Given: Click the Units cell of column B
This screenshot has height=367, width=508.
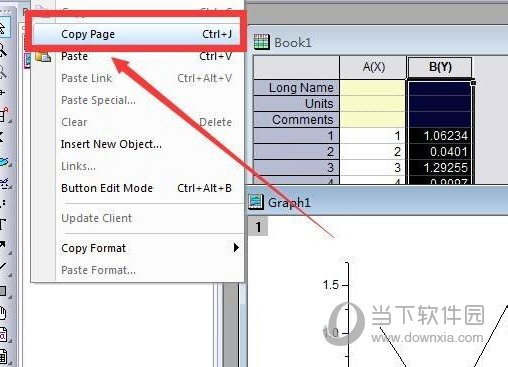Looking at the screenshot, I should coord(440,104).
